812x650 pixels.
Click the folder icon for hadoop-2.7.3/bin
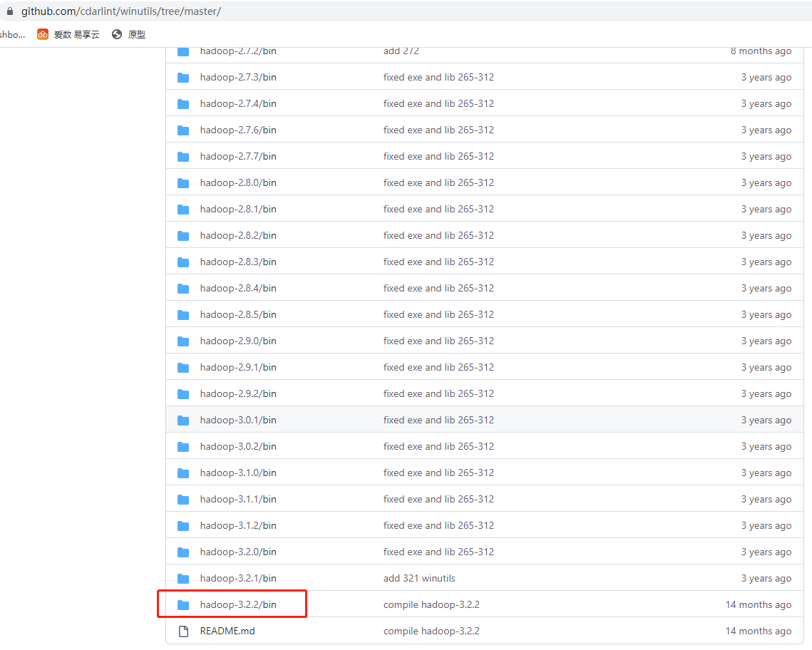[x=183, y=78]
